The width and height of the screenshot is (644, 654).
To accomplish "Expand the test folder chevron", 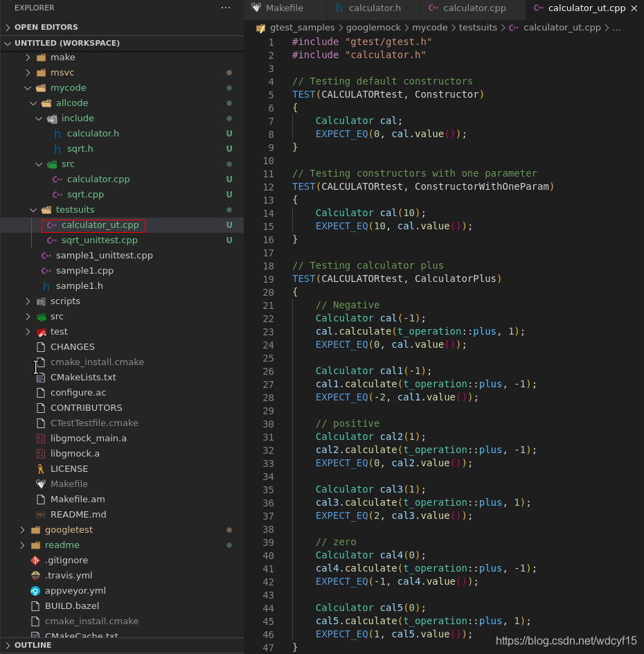I will 28,332.
